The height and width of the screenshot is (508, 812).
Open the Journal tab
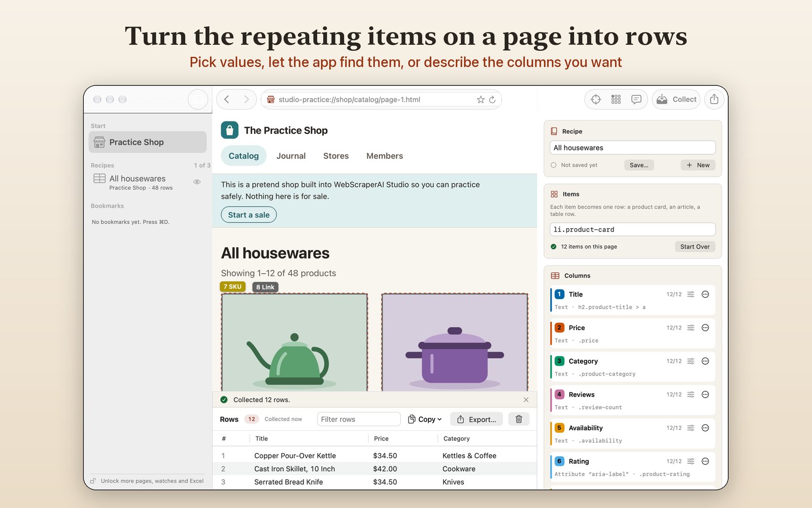[x=291, y=156]
